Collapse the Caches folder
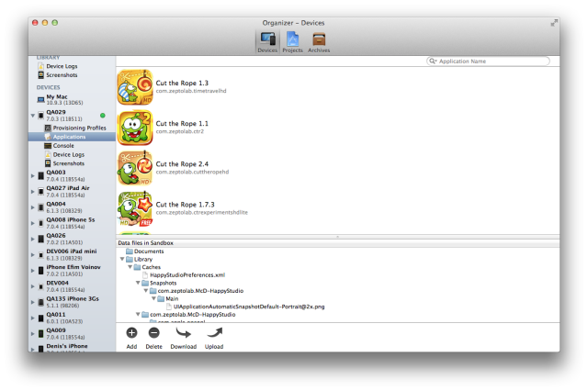Screen dimensions: 588x391 [x=130, y=267]
